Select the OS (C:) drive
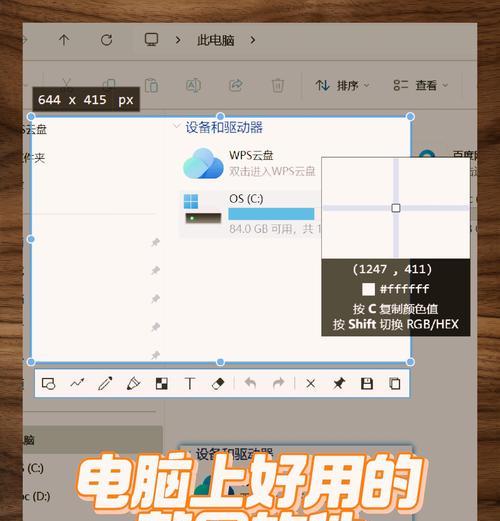 click(250, 213)
